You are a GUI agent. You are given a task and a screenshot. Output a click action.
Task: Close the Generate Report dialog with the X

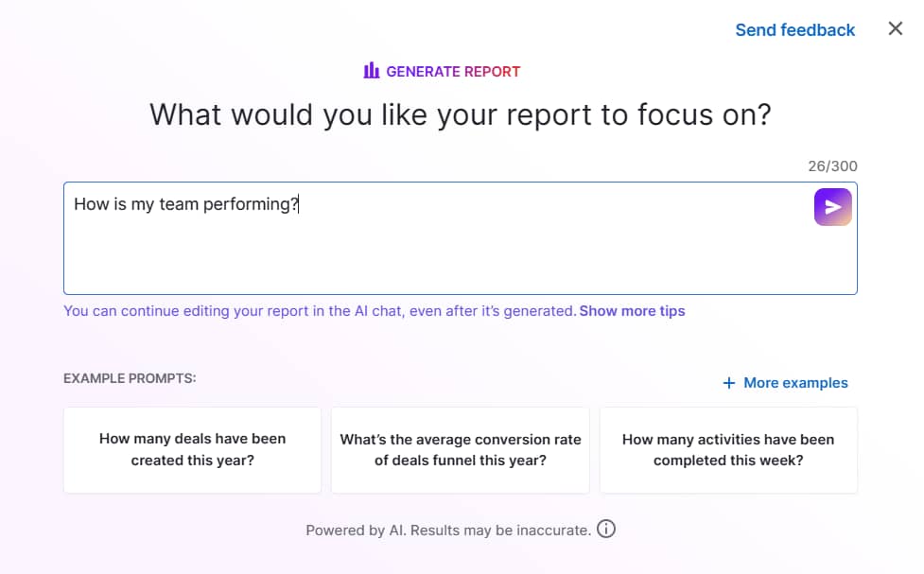895,28
